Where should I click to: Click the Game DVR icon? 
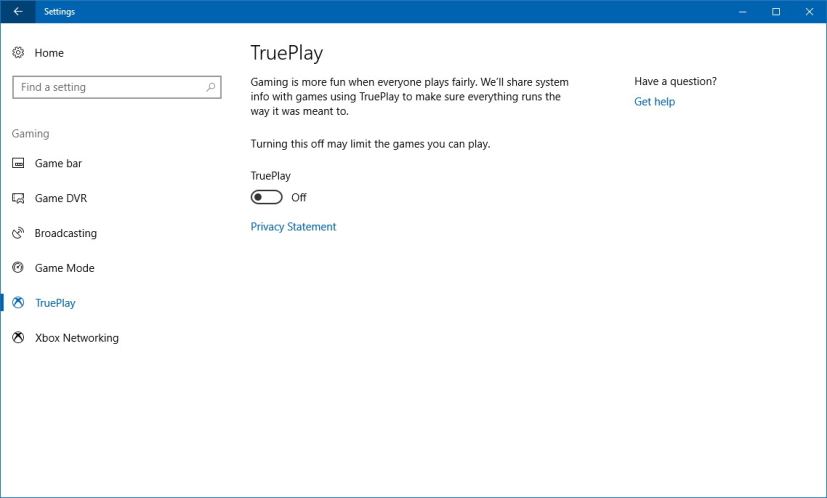click(18, 198)
